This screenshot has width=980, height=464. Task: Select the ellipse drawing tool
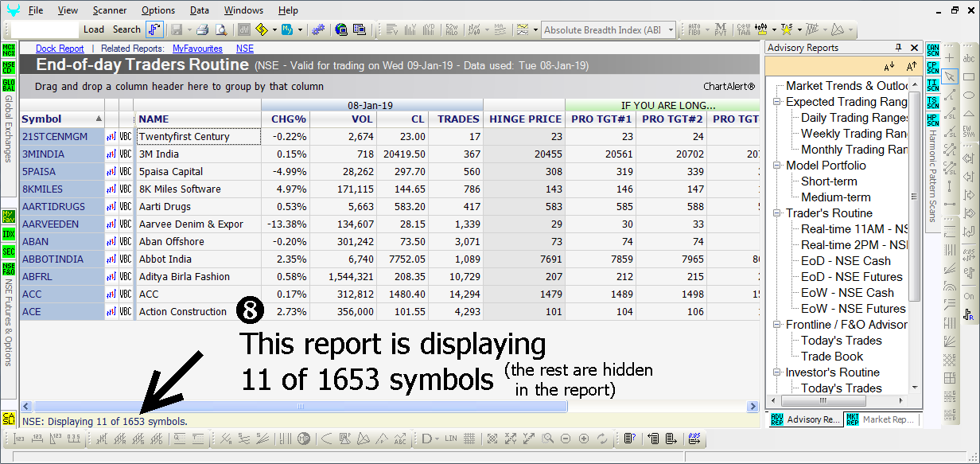970,95
